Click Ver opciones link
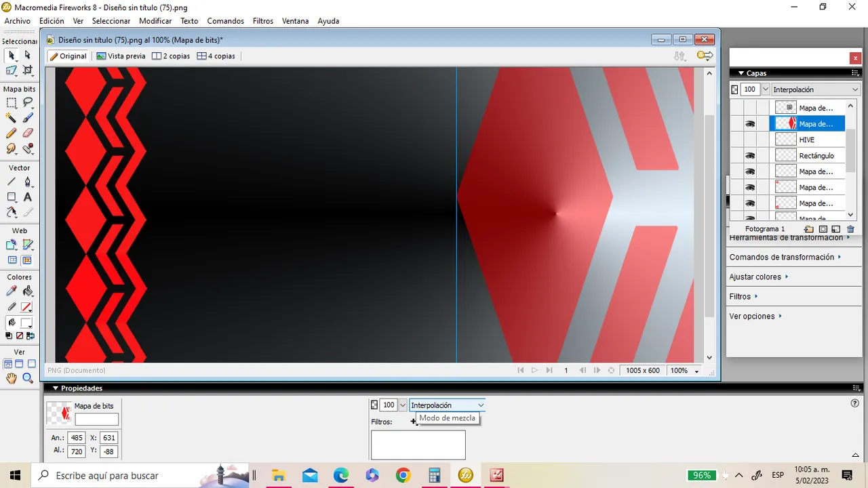 pyautogui.click(x=755, y=317)
